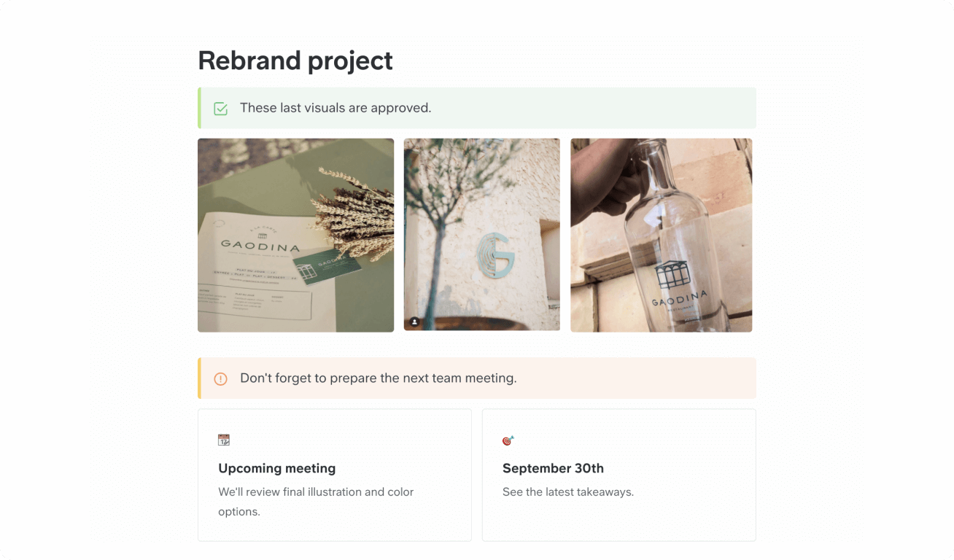Click the 'Upcoming meeting' heading
Image resolution: width=954 pixels, height=560 pixels.
(x=277, y=468)
